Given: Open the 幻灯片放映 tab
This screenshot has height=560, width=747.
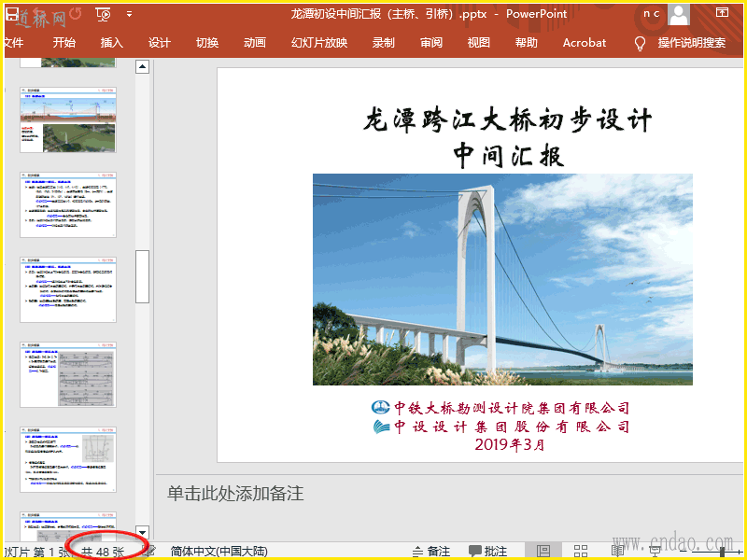Looking at the screenshot, I should pyautogui.click(x=319, y=42).
